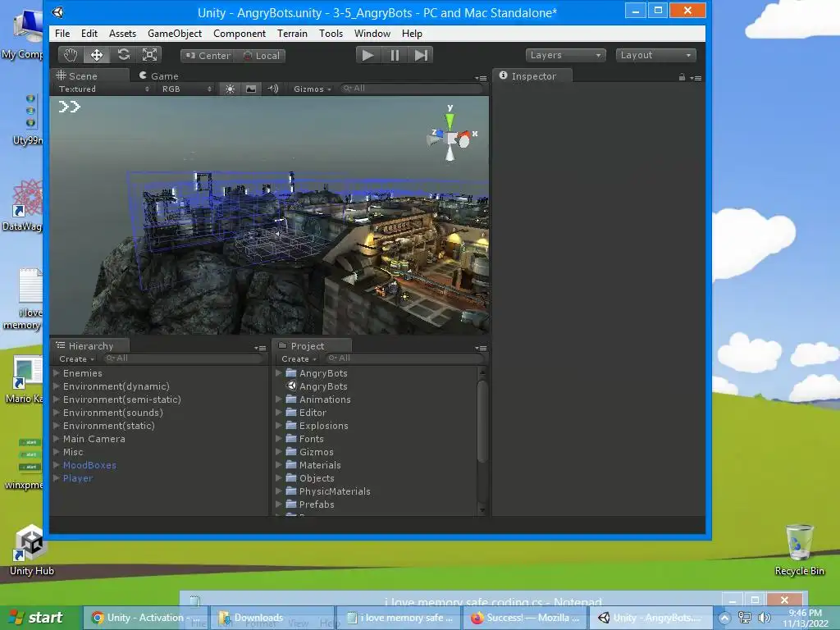Start Play mode with the Play button
Viewport: 840px width, 630px height.
coord(368,55)
